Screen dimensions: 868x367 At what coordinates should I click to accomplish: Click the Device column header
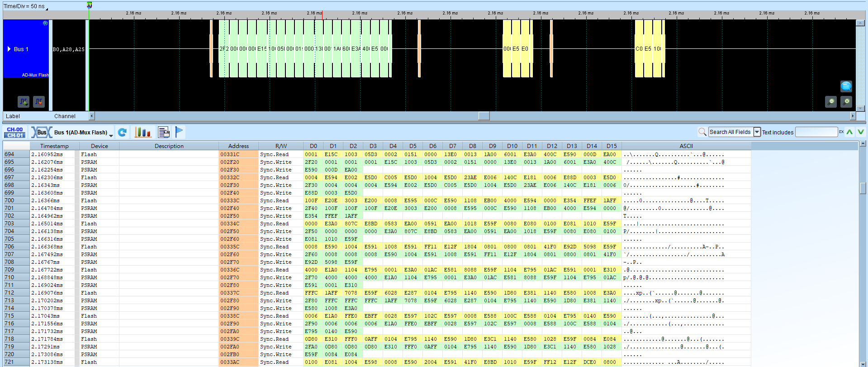tap(99, 146)
